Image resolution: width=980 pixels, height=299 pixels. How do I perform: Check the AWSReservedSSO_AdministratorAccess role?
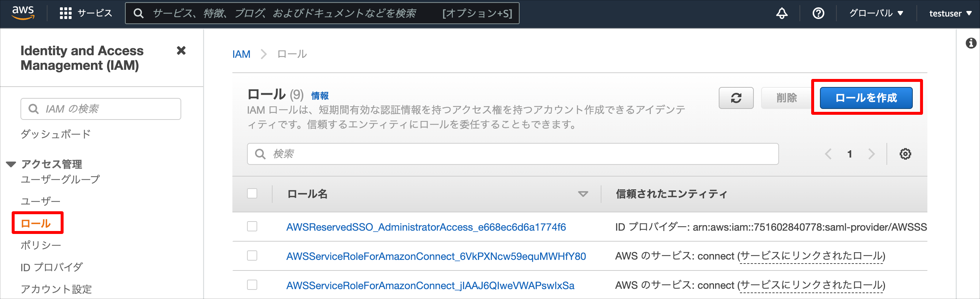[x=252, y=226]
